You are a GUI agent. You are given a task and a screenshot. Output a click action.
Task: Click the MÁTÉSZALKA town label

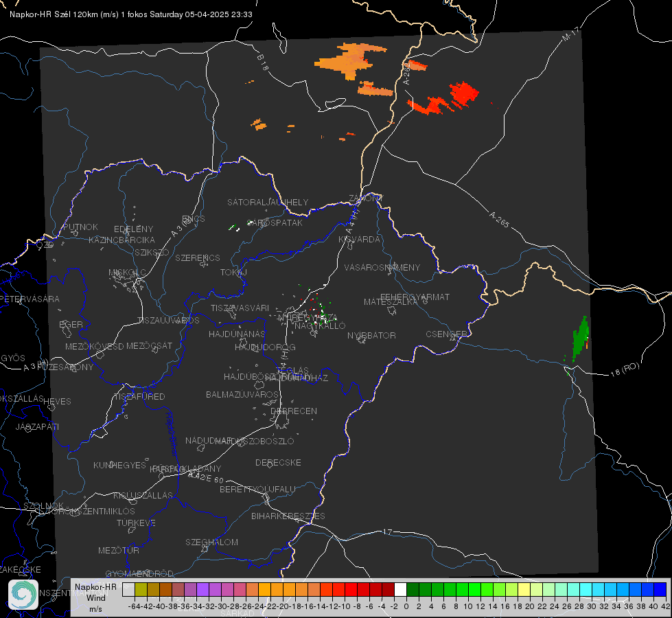(x=390, y=302)
